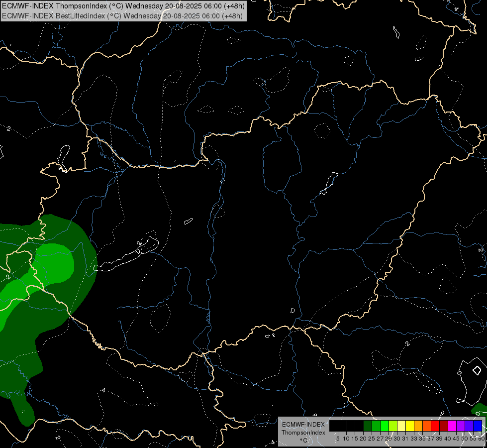Click the dark red 39–40 legend swatch

444,426
